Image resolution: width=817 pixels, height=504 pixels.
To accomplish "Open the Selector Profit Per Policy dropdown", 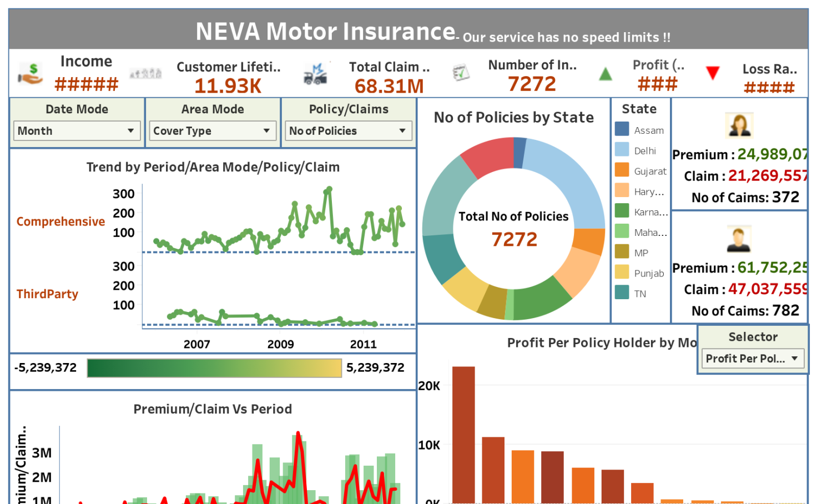I will [x=753, y=359].
